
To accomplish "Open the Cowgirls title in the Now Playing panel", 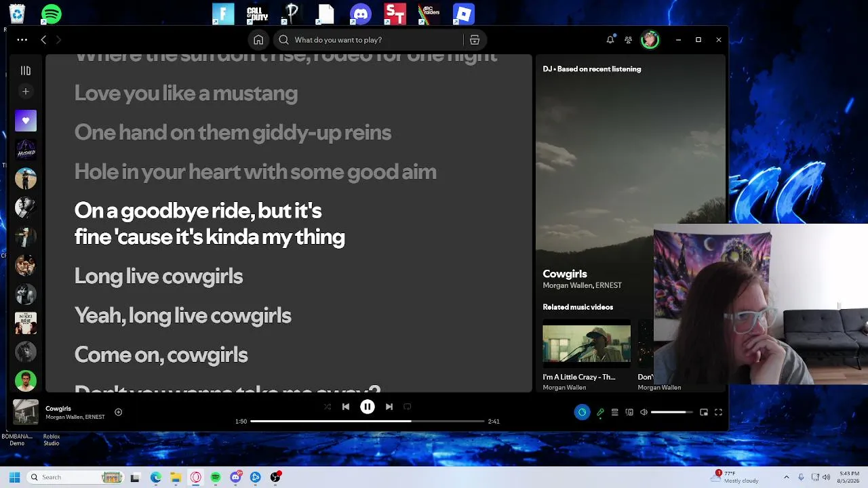I will pos(565,274).
